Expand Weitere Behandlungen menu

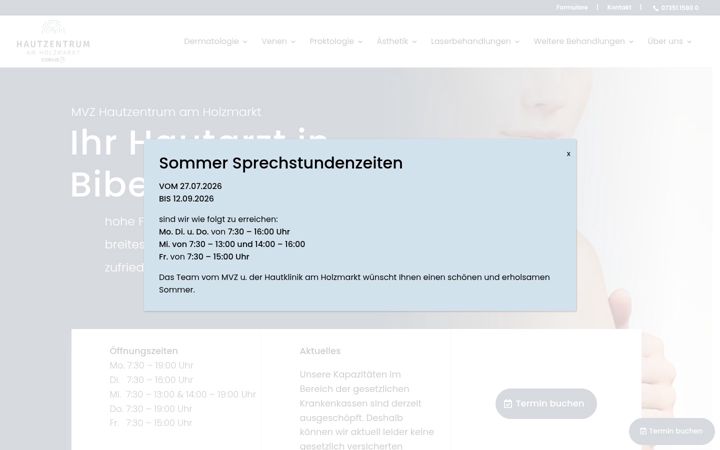pos(583,41)
